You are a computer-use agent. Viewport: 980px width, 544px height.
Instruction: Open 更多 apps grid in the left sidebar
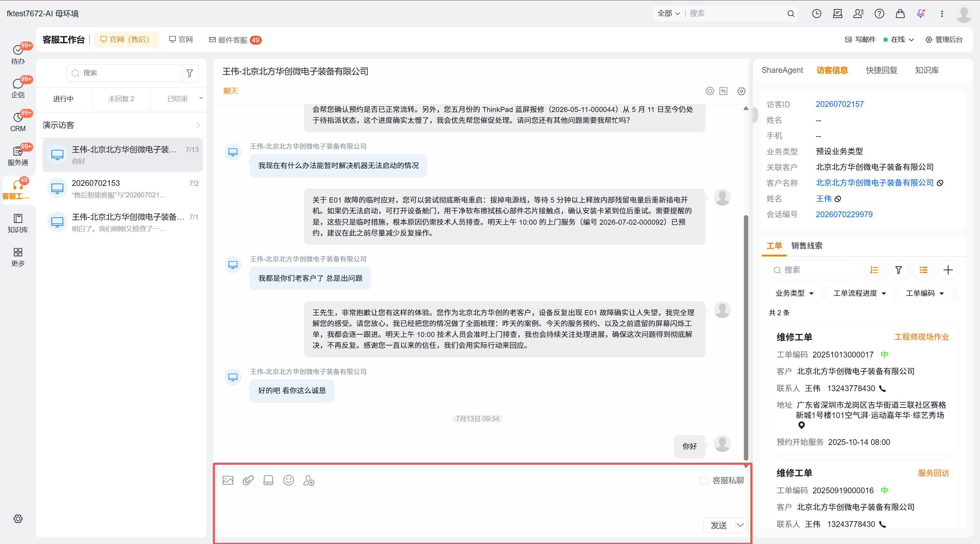pyautogui.click(x=18, y=257)
